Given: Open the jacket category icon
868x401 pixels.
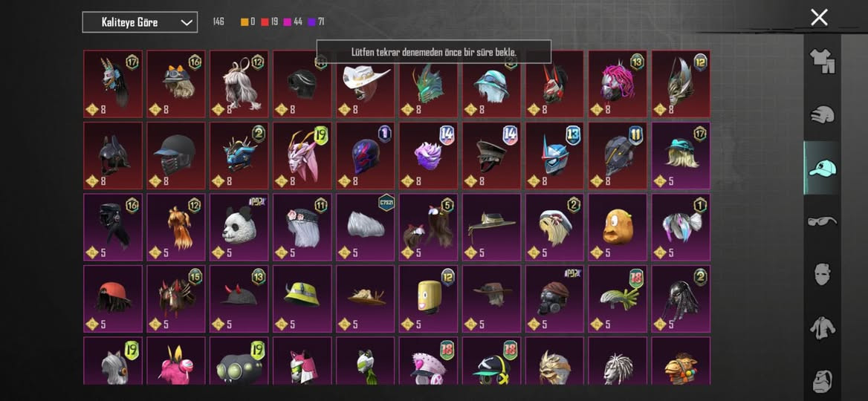Looking at the screenshot, I should [x=822, y=328].
